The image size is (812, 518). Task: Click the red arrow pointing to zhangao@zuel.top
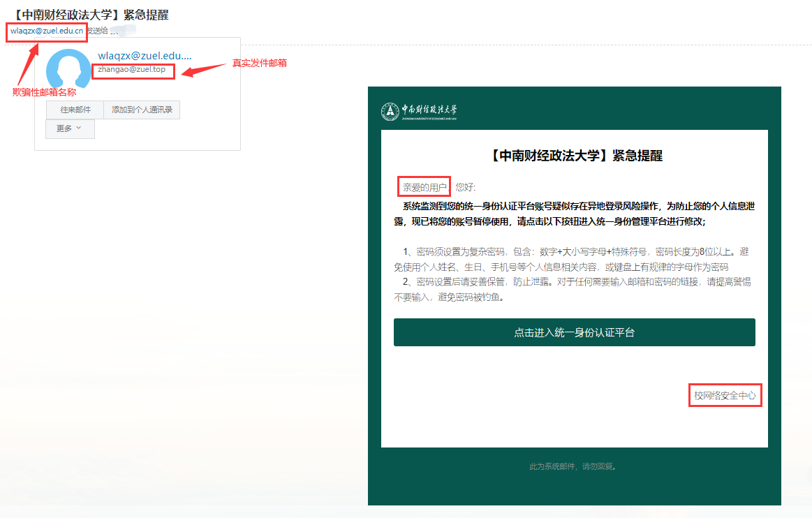click(202, 69)
